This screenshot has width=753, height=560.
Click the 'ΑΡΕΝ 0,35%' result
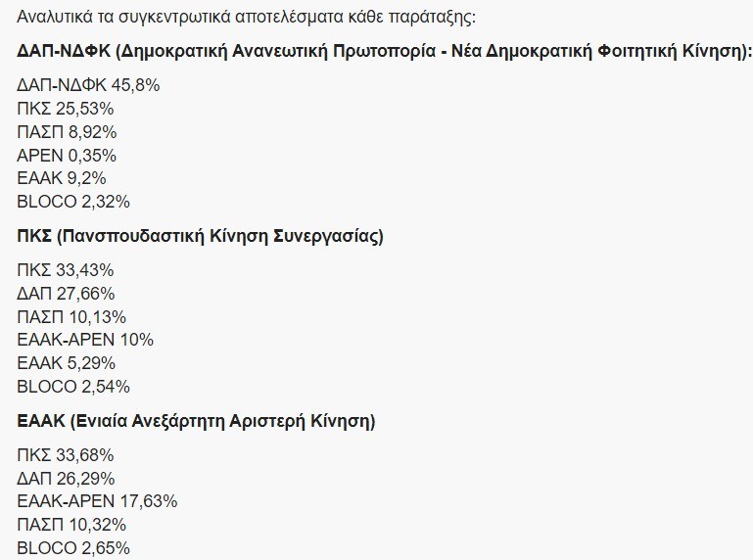click(x=67, y=155)
